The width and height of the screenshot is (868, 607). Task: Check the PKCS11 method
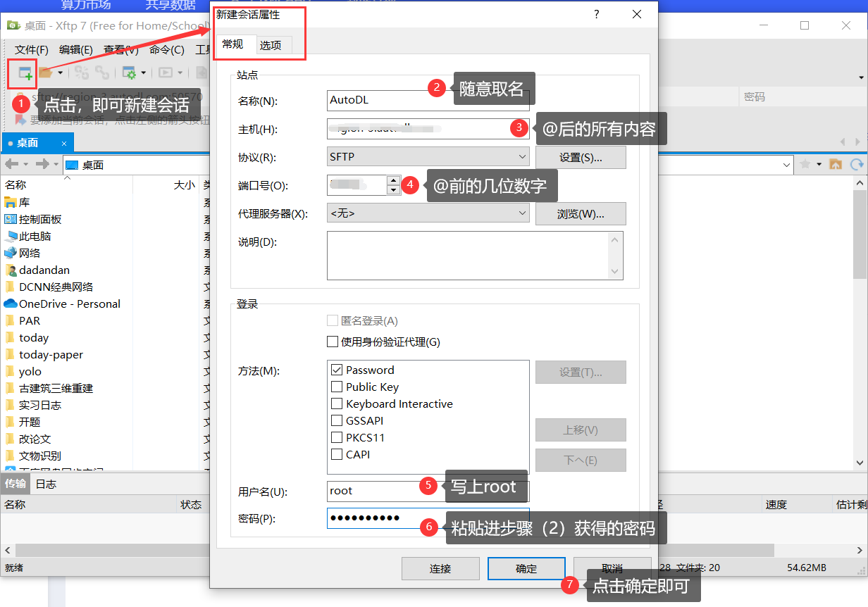(x=337, y=437)
